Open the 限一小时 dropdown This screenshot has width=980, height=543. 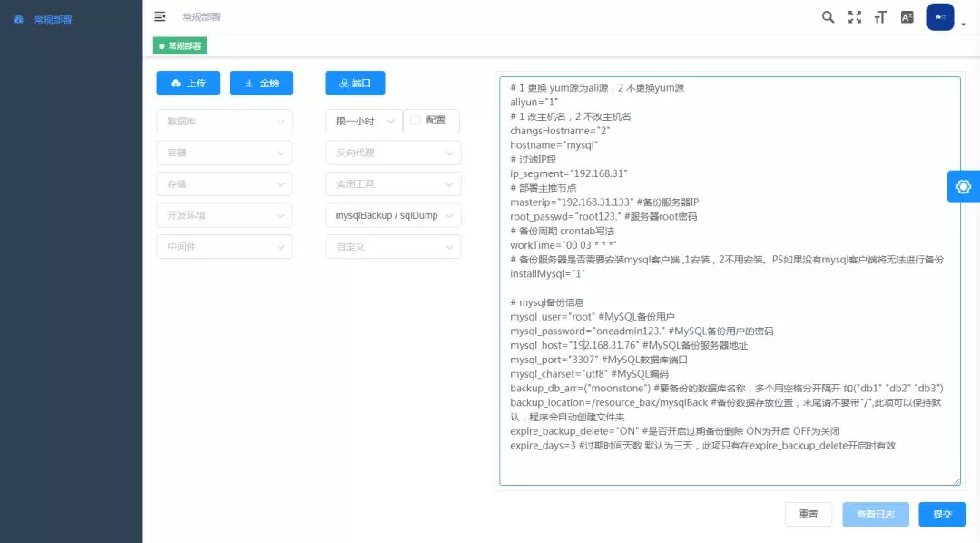364,122
